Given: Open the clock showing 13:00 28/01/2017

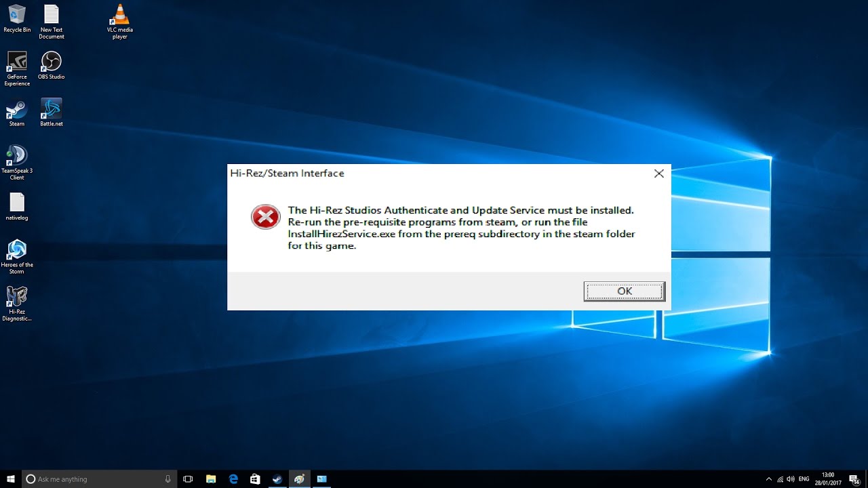Looking at the screenshot, I should (x=829, y=479).
